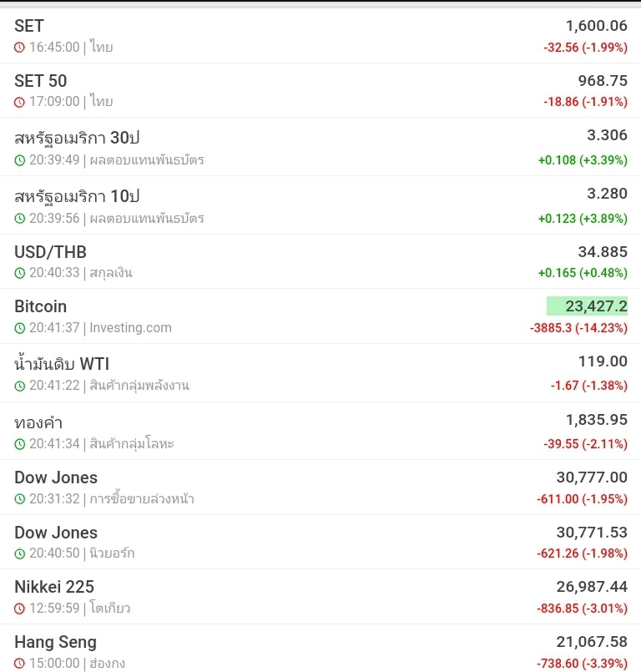Open the Bitcoin quote title
This screenshot has height=672, width=641.
(41, 306)
